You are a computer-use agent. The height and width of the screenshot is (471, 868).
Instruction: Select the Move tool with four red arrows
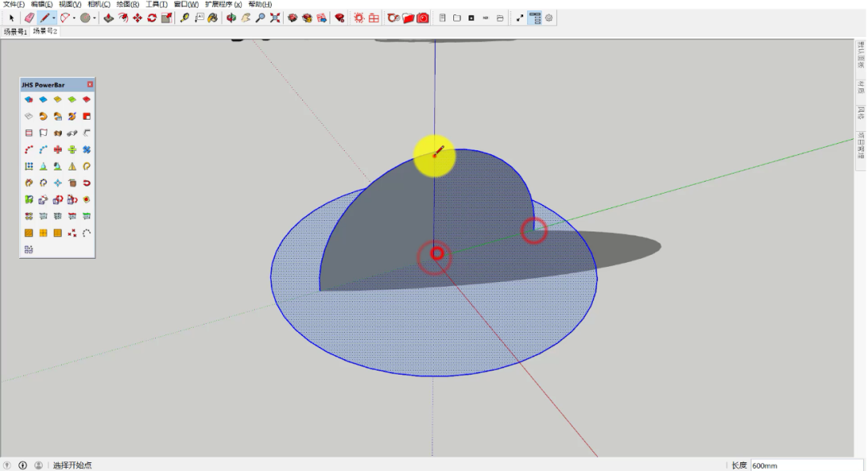137,18
